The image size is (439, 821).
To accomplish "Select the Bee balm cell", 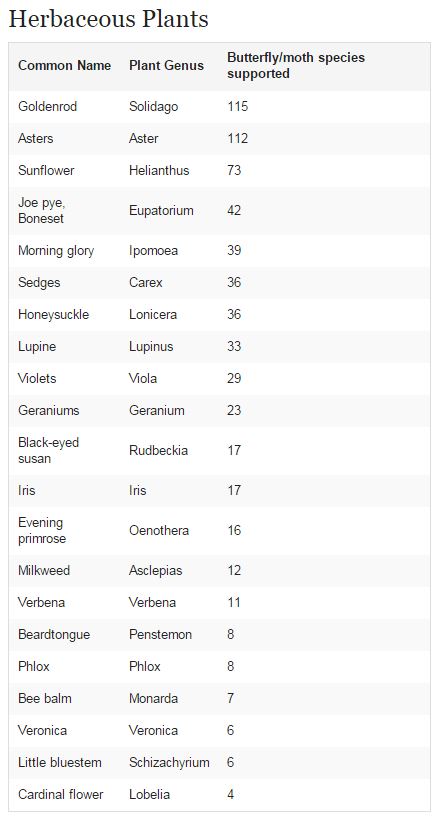I will pyautogui.click(x=45, y=698).
